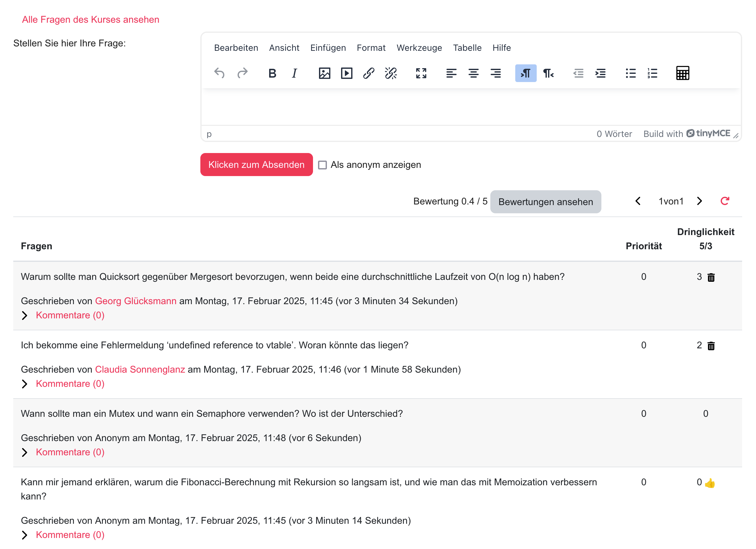Screen dimensions: 756x549
Task: Toggle italic formatting
Action: point(294,73)
